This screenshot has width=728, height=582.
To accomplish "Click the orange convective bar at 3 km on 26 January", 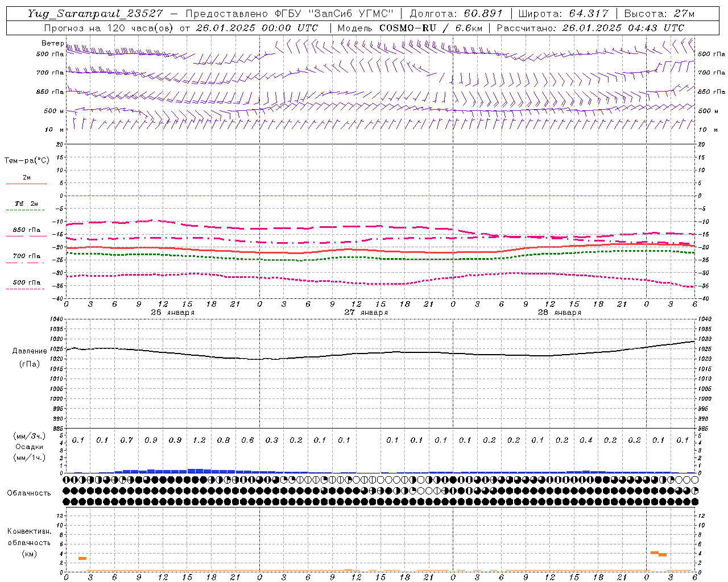I will coord(82,558).
